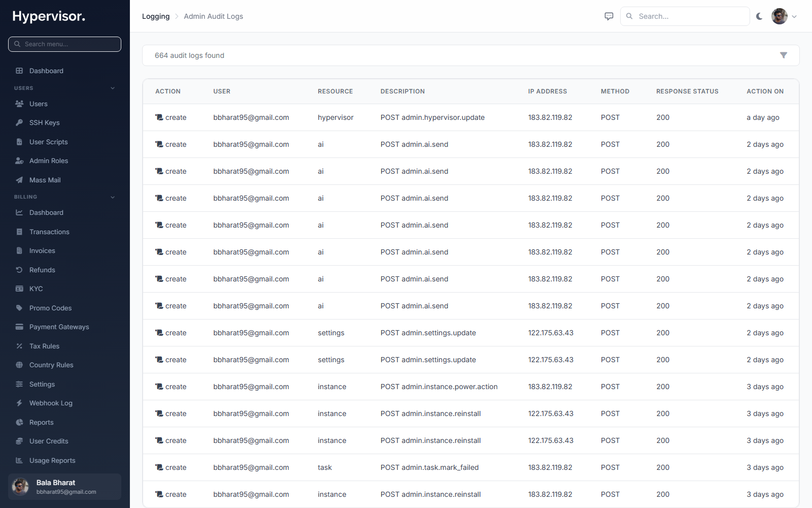Click the Payment Gateways card icon
The image size is (812, 508).
19,327
